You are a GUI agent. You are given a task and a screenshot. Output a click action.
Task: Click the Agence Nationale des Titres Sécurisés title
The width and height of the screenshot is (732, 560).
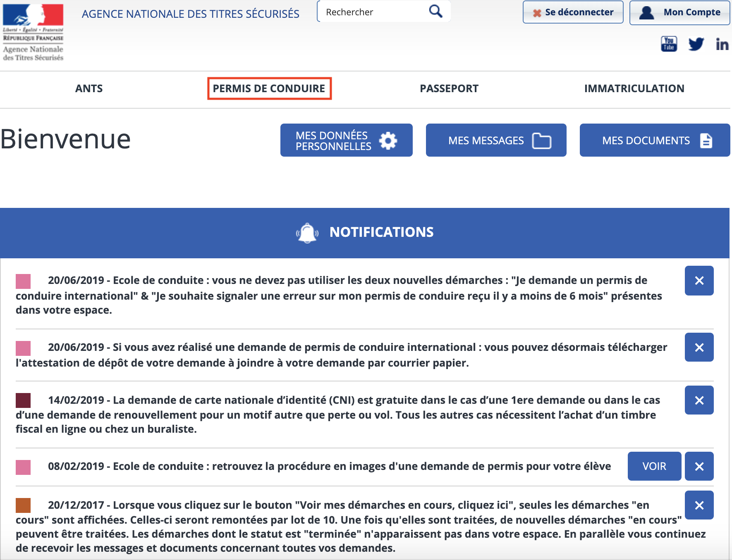click(191, 14)
